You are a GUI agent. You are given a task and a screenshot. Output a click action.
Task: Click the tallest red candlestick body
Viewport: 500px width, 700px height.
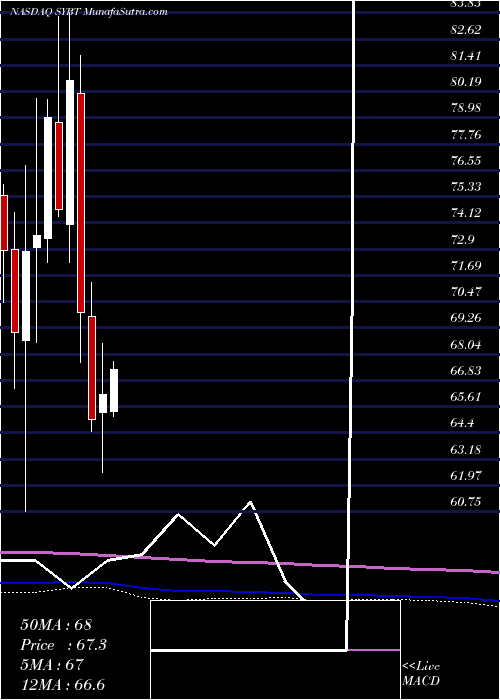[81, 203]
